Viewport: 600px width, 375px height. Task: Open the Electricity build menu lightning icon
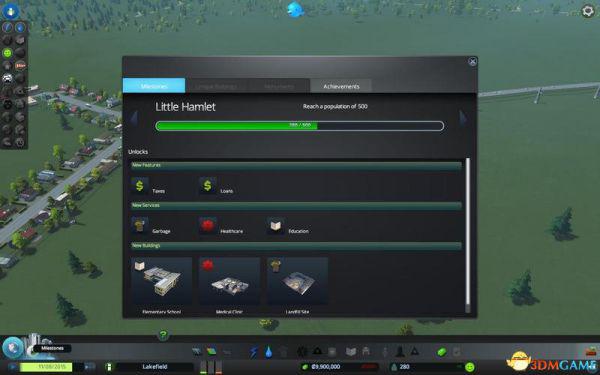click(254, 351)
